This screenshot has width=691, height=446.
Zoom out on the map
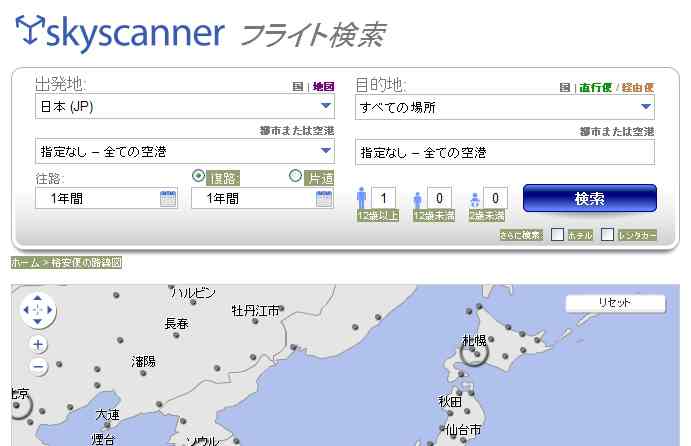pos(38,366)
